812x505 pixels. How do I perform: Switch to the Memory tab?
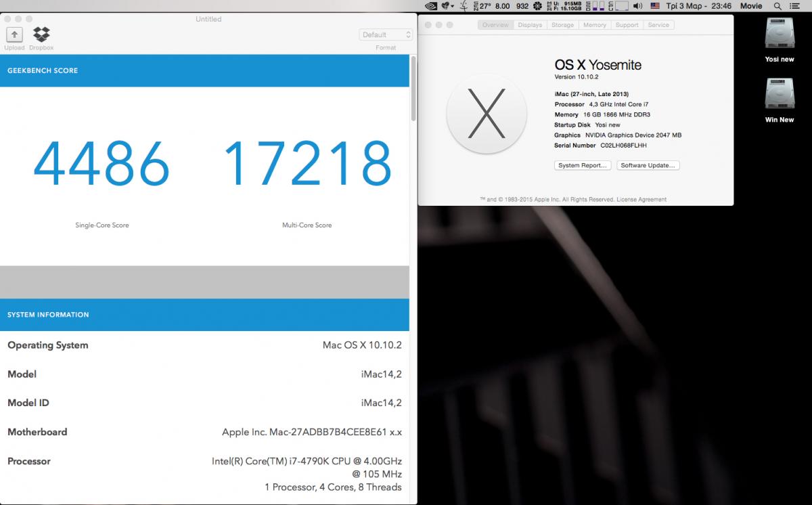click(594, 25)
